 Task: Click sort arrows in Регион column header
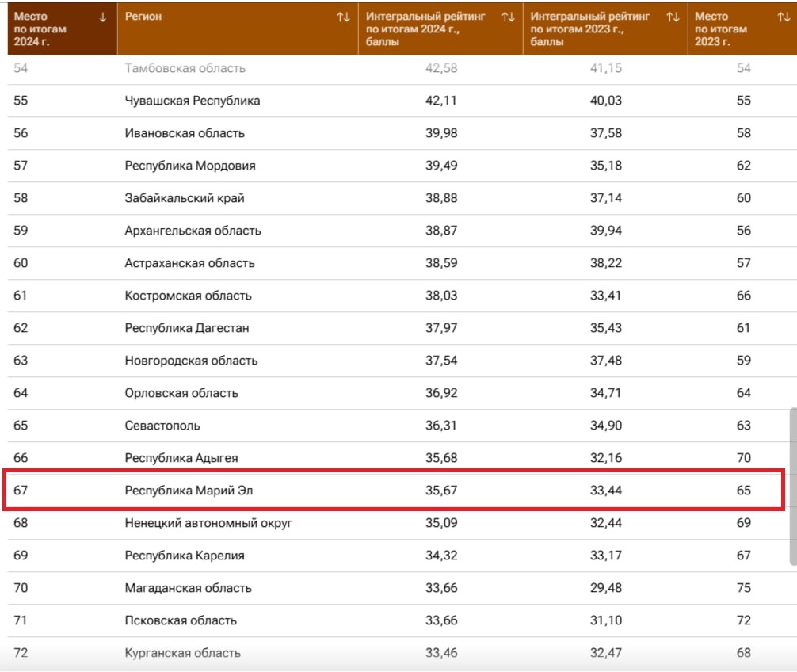click(344, 17)
